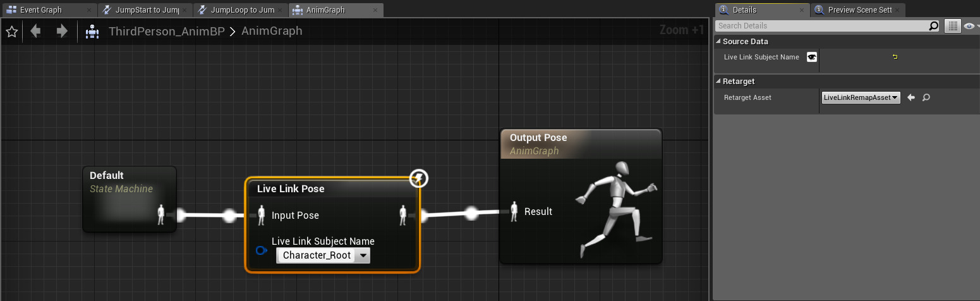The image size is (980, 301).
Task: Open the JumpStart to Jump tab
Action: 145,10
